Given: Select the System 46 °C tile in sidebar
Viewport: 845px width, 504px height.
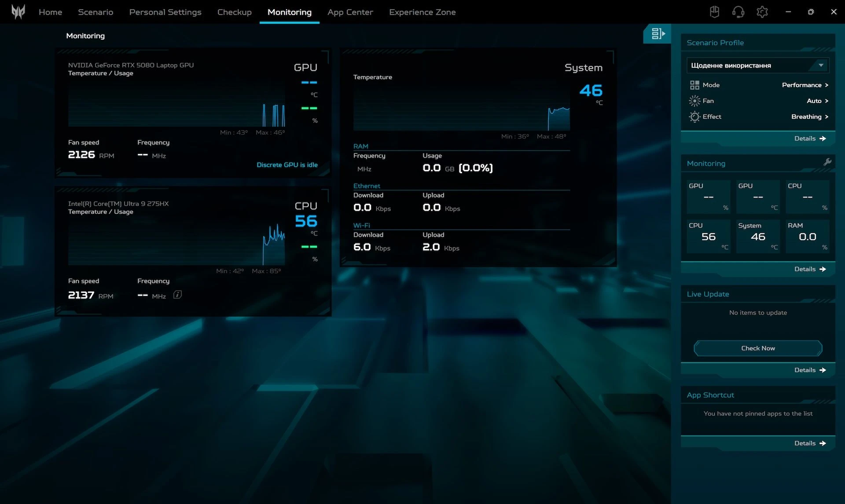Looking at the screenshot, I should 758,236.
